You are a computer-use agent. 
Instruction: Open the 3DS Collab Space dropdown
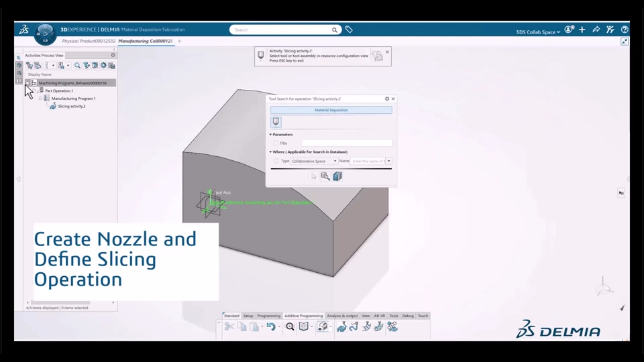[x=538, y=32]
